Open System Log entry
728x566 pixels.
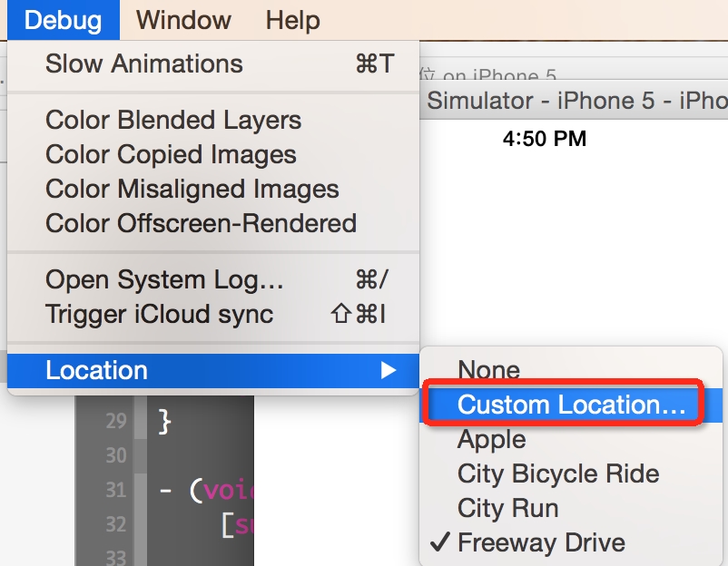coord(213,279)
